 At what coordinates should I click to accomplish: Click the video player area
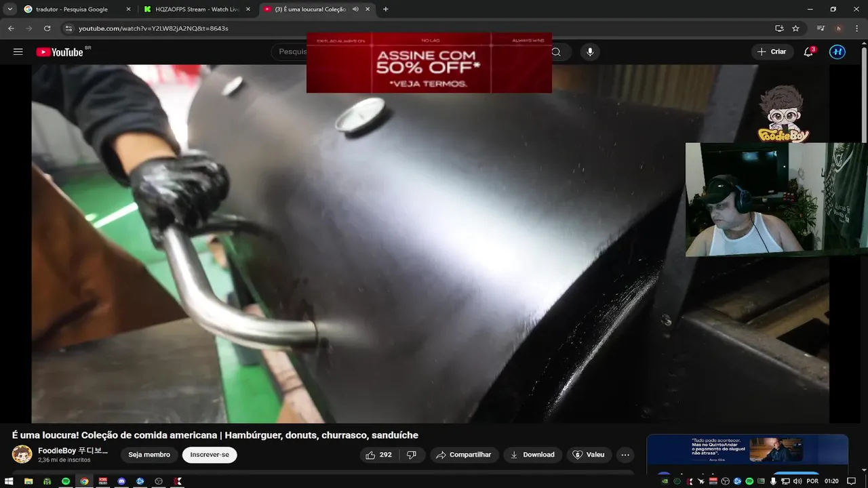click(430, 244)
